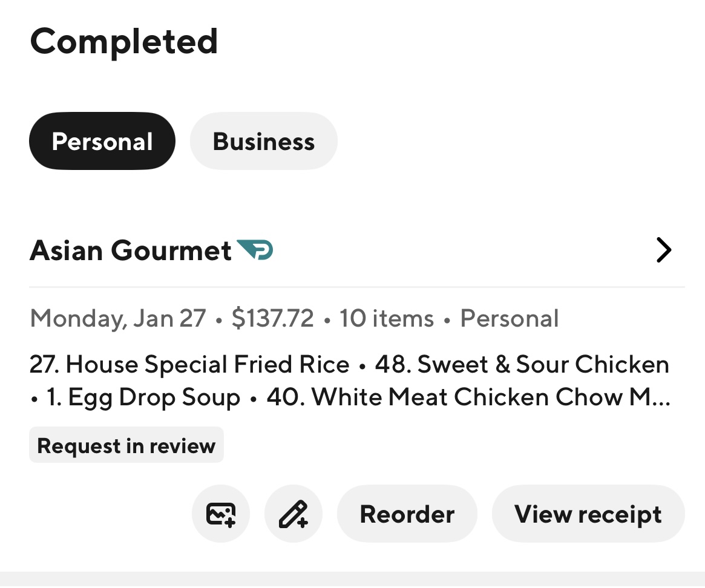Tap the Request in review badge
The image size is (705, 588).
click(126, 446)
